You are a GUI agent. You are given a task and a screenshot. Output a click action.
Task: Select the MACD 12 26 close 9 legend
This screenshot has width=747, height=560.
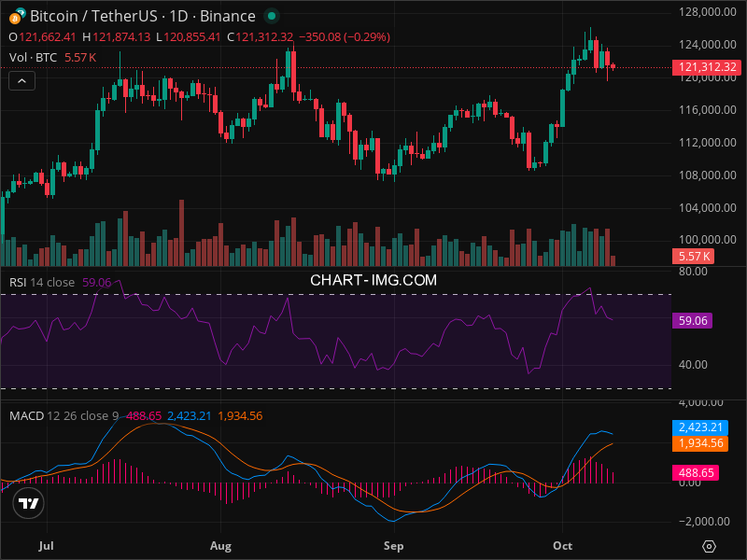tap(63, 414)
